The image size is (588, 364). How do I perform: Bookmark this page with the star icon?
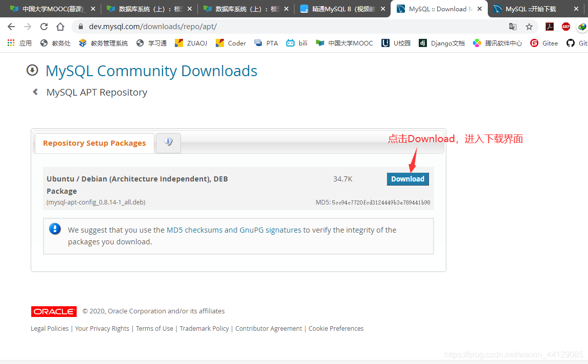click(529, 27)
